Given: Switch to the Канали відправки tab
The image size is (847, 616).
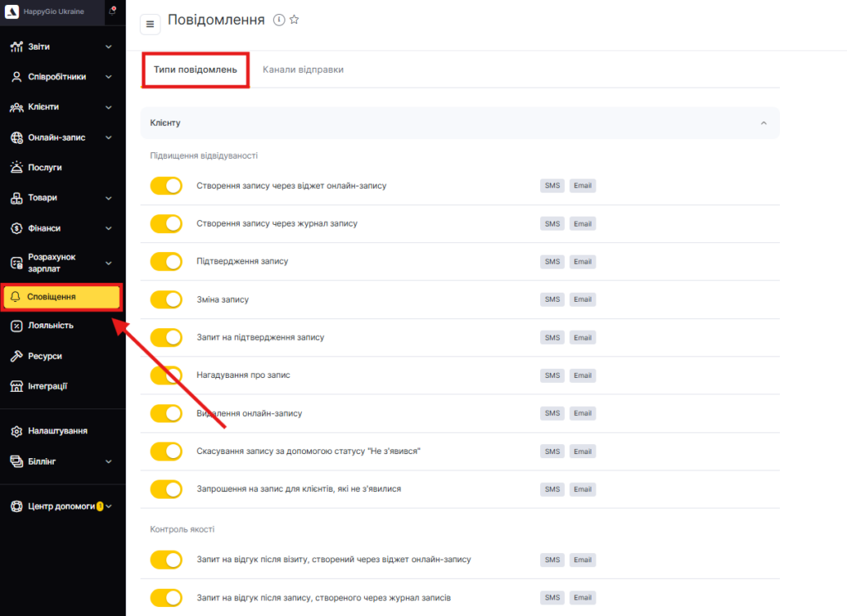Looking at the screenshot, I should (303, 69).
